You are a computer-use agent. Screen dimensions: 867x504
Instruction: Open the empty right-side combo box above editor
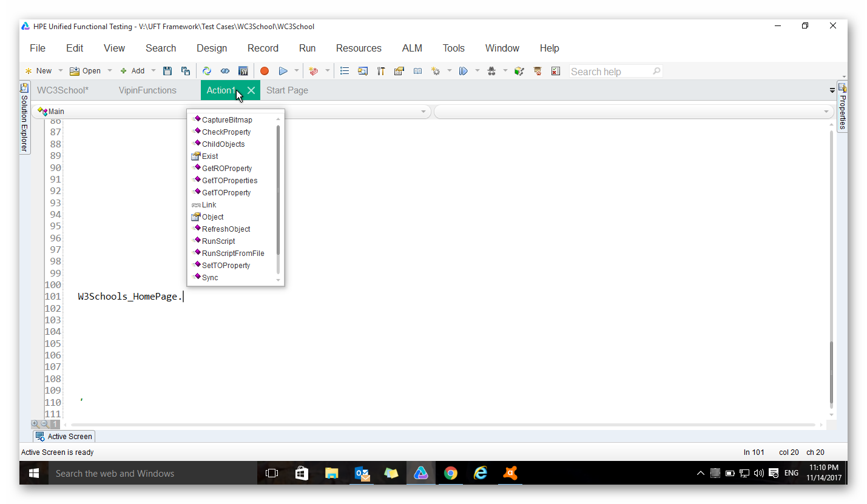point(633,112)
